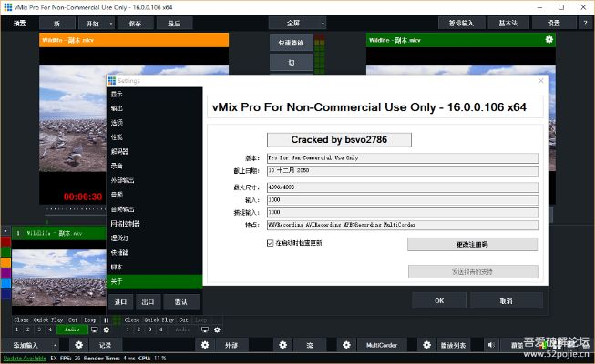The image size is (595, 364).
Task: Open MultiCorder settings gear icon
Action: [x=346, y=345]
